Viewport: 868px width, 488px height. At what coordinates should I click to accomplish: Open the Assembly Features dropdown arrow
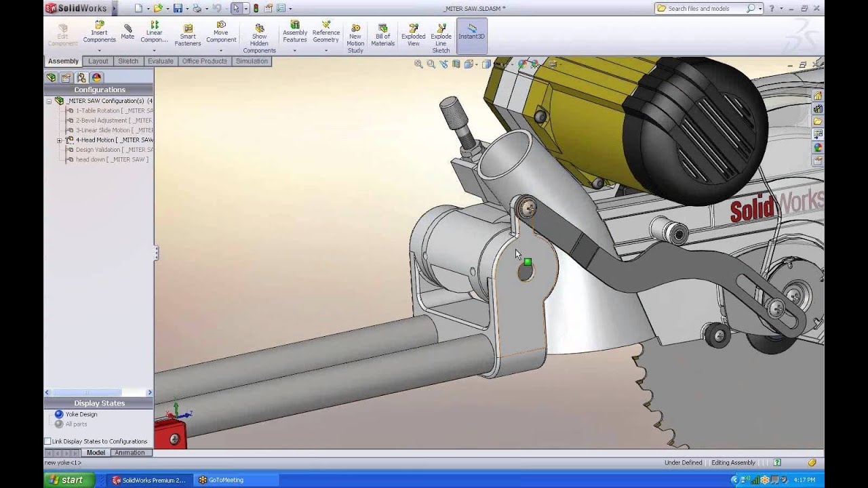point(295,50)
